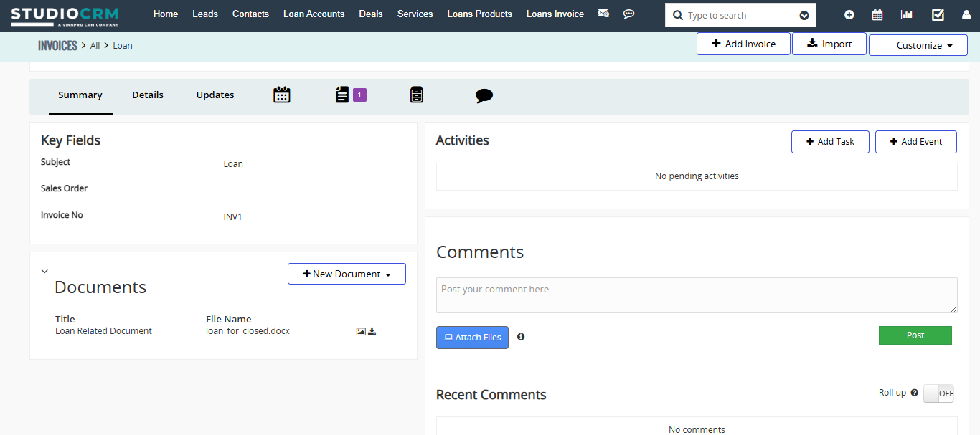Open the email icon in the top navigation

603,14
